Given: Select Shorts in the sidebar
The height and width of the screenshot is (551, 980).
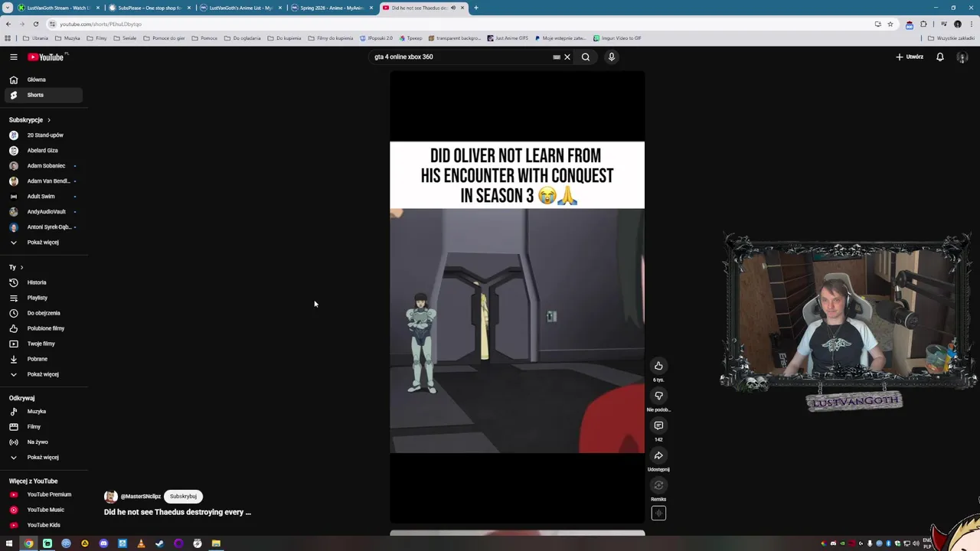Looking at the screenshot, I should tap(43, 95).
